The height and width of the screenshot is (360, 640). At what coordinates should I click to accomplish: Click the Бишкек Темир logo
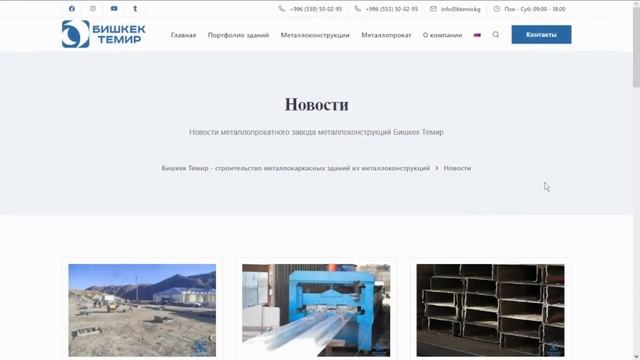point(104,34)
